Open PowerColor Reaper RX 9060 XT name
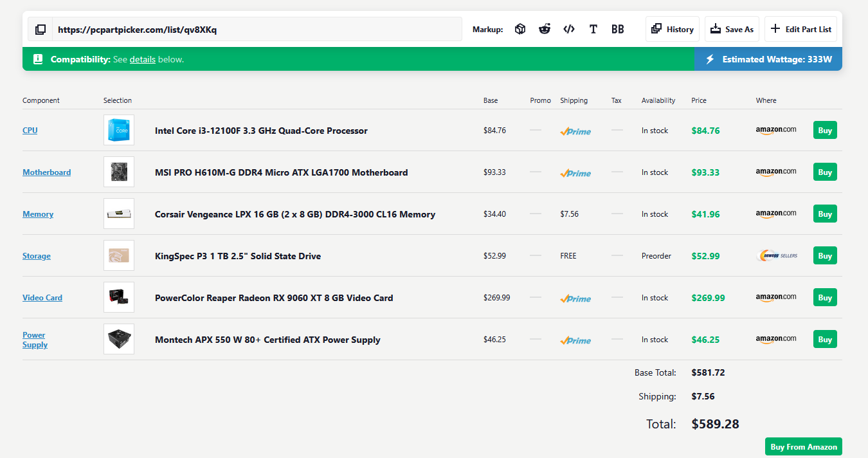The height and width of the screenshot is (458, 868). pyautogui.click(x=274, y=298)
